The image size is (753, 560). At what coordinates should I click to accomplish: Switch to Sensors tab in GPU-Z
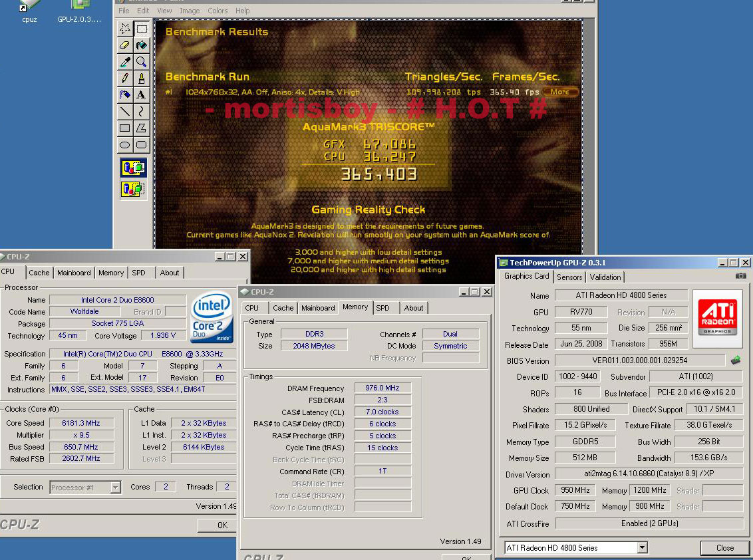569,277
